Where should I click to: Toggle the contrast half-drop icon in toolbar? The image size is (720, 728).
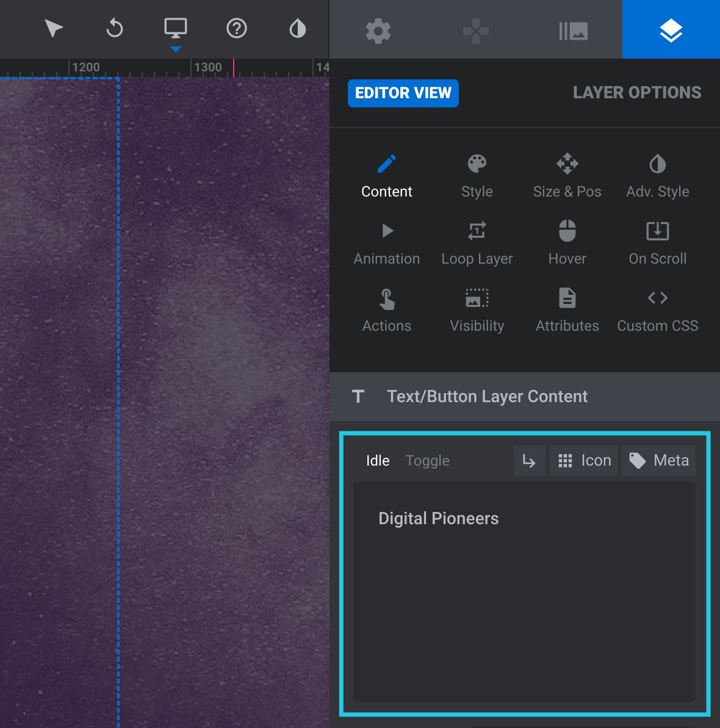tap(298, 28)
